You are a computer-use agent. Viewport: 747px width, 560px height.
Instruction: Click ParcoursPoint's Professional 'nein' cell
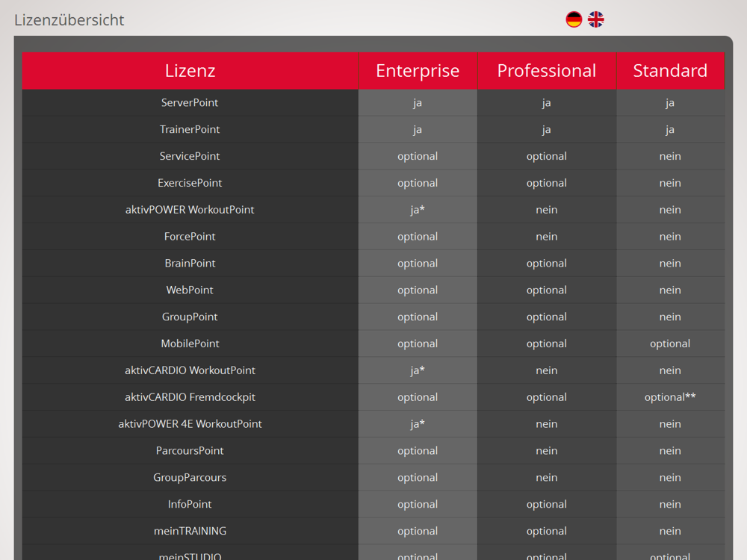click(547, 450)
